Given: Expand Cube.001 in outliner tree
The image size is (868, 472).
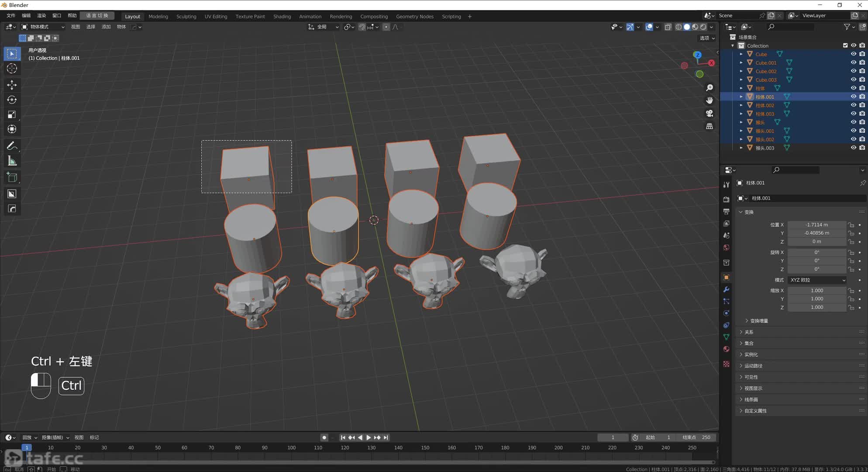Looking at the screenshot, I should (741, 62).
